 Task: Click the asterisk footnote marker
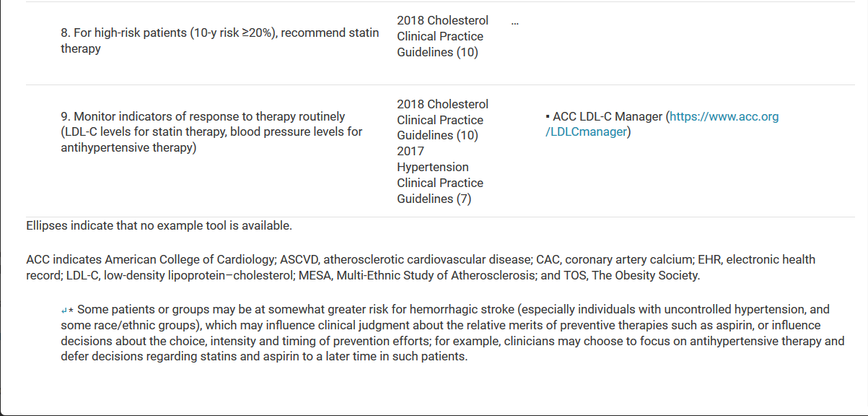[72, 310]
